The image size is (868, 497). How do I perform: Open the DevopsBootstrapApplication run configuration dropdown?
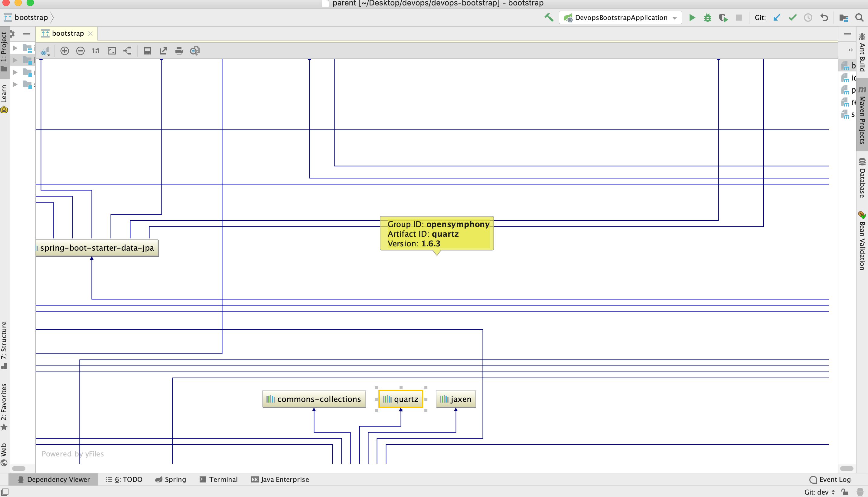coord(620,18)
